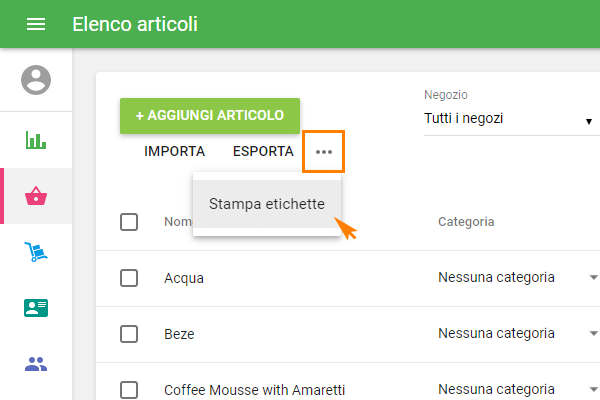Check the box for Acqua

click(129, 278)
